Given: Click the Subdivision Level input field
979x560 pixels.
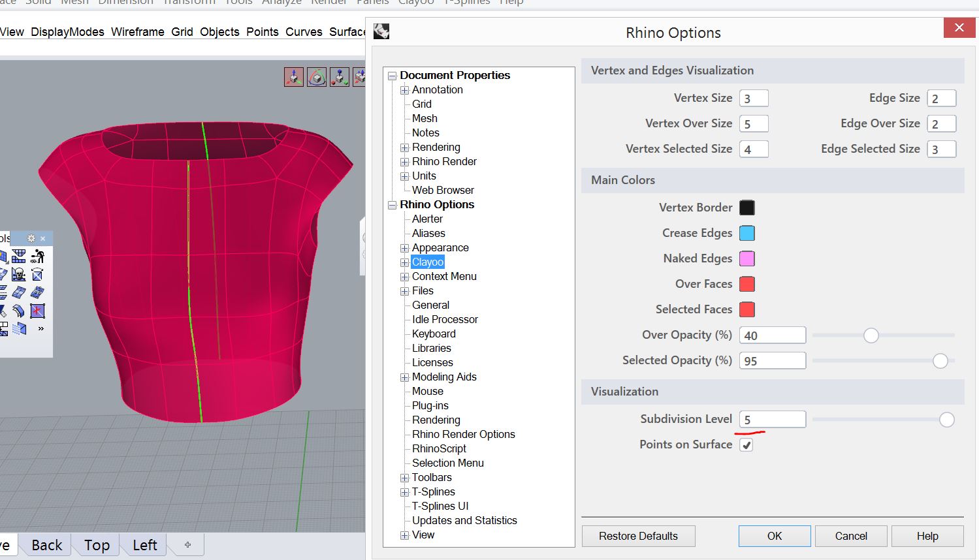Looking at the screenshot, I should (x=772, y=420).
